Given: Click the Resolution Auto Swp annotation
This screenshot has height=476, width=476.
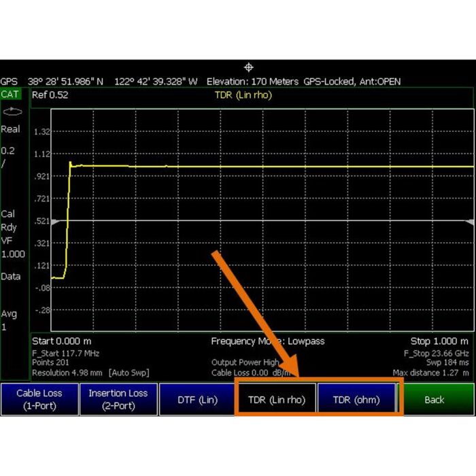Looking at the screenshot, I should coord(90,373).
